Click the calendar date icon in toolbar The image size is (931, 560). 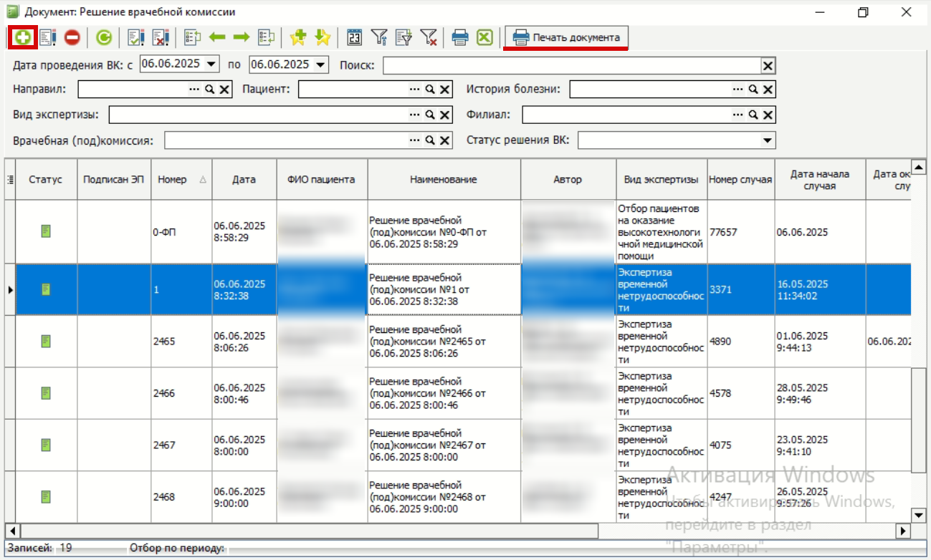(354, 37)
